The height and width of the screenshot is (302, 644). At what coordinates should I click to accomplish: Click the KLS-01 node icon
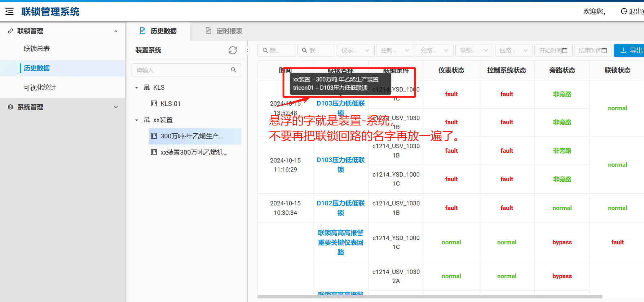(154, 104)
